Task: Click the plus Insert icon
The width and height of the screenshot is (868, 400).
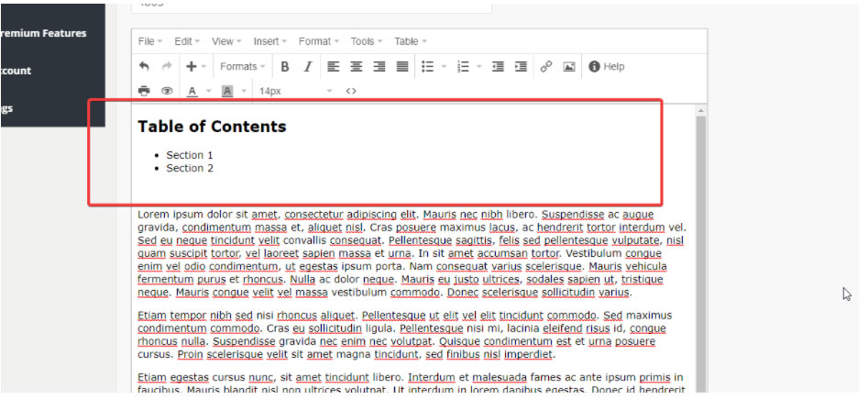Action: click(x=191, y=66)
